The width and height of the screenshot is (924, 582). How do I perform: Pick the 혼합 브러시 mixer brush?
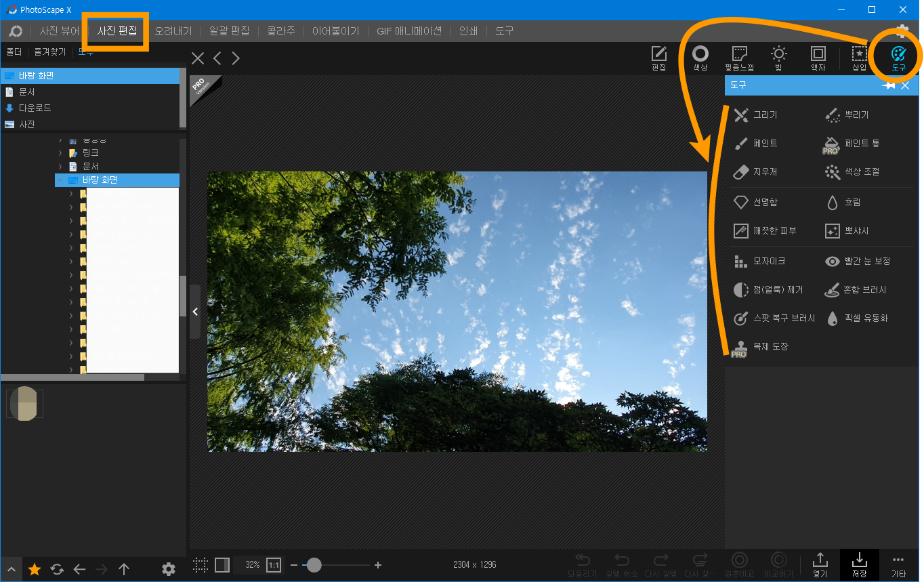(x=856, y=290)
